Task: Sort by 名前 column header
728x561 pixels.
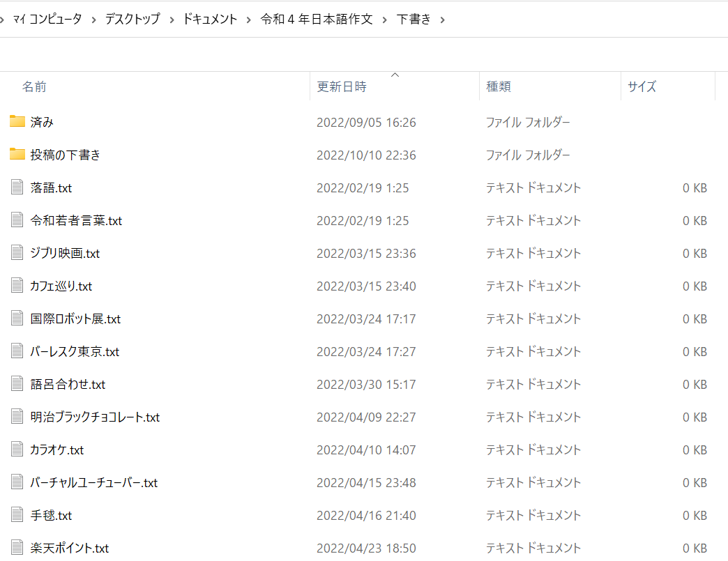Action: [x=34, y=87]
